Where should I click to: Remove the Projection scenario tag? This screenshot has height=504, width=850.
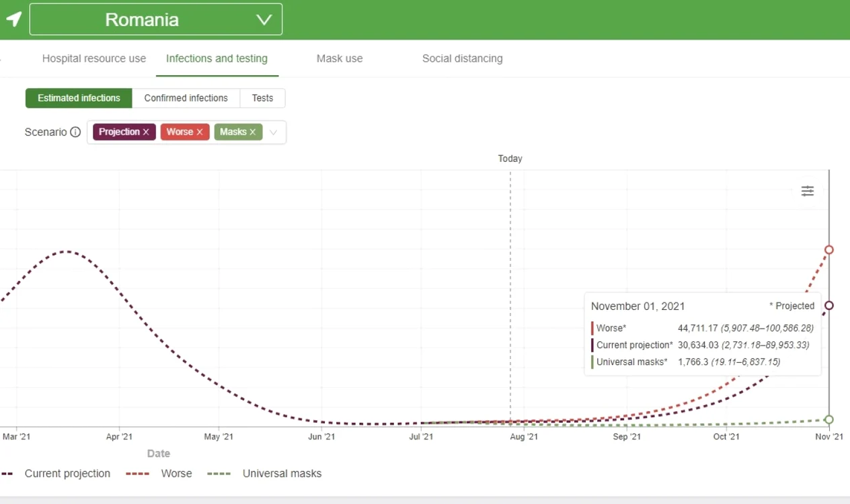146,132
